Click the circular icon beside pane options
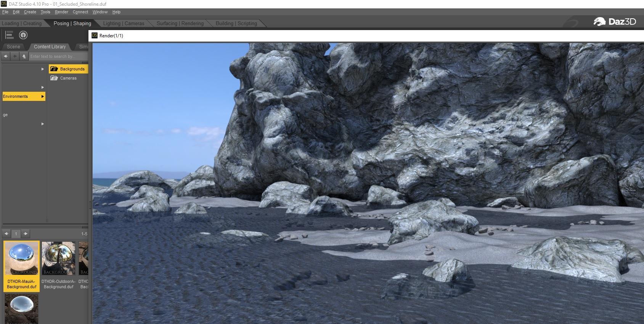Viewport: 644px width, 324px height. (x=23, y=35)
